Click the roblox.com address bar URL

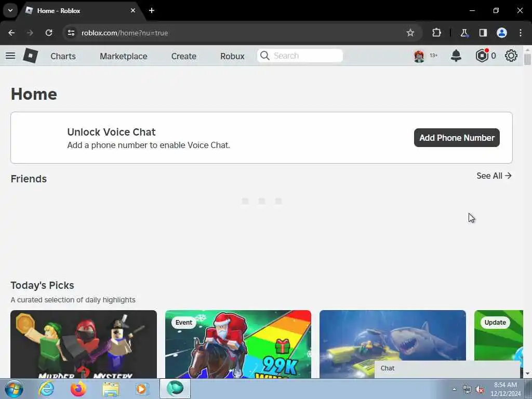[x=125, y=33]
